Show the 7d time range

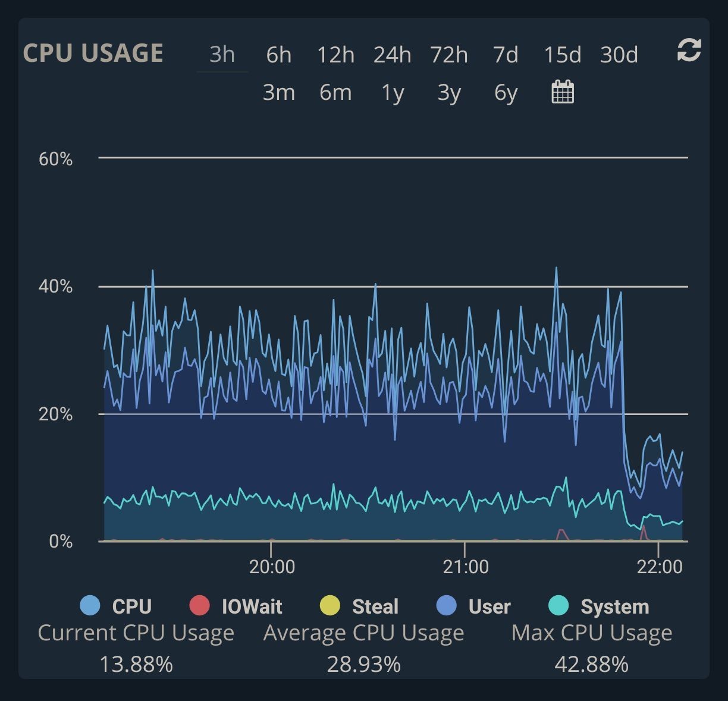[506, 55]
